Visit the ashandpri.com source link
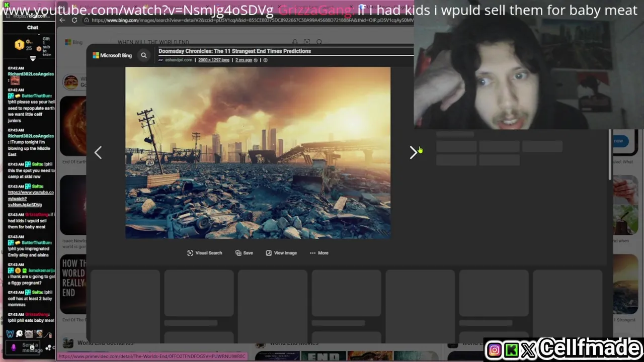This screenshot has height=362, width=644. coord(179,60)
